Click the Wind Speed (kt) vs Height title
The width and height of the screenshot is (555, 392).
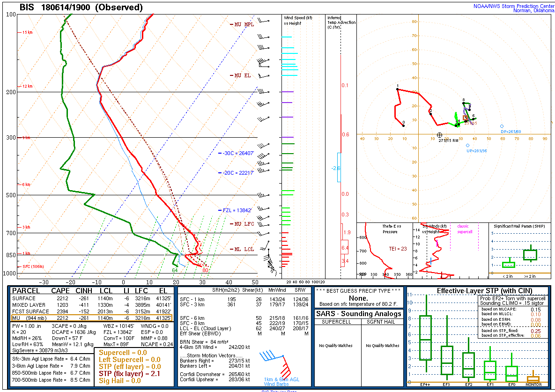298,21
